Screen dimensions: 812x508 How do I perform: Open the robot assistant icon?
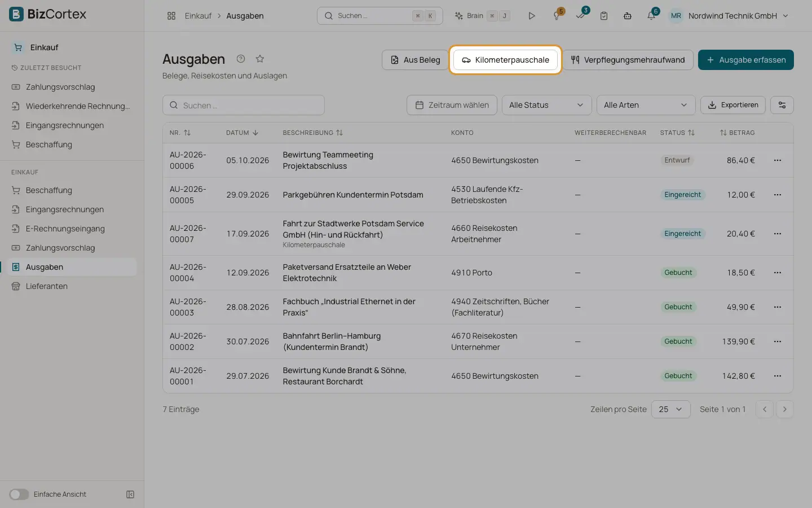[x=628, y=16]
